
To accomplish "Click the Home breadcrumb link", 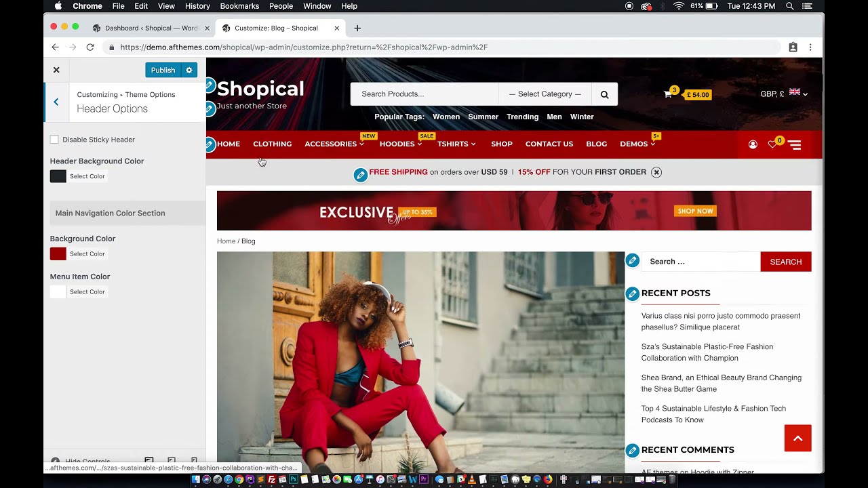I will coord(226,241).
